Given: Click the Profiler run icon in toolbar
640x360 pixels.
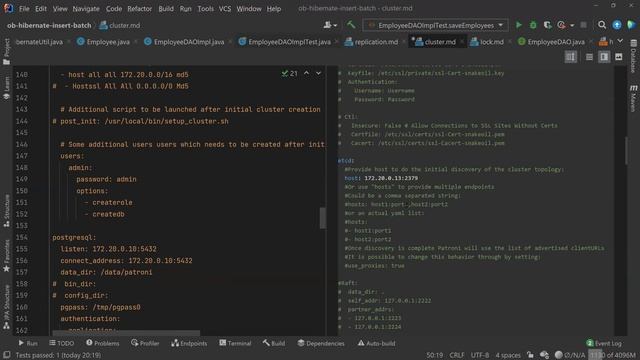Looking at the screenshot, I should coord(562,25).
